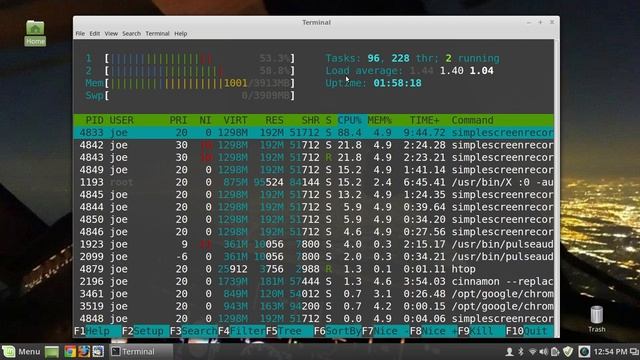The image size is (640, 360).
Task: Select chrome process row PID 3461
Action: (x=313, y=293)
